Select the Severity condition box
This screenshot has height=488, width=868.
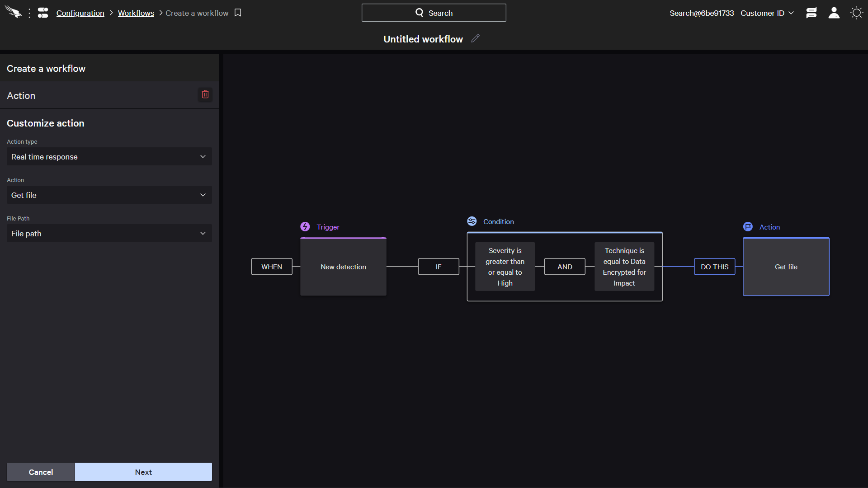pyautogui.click(x=505, y=267)
